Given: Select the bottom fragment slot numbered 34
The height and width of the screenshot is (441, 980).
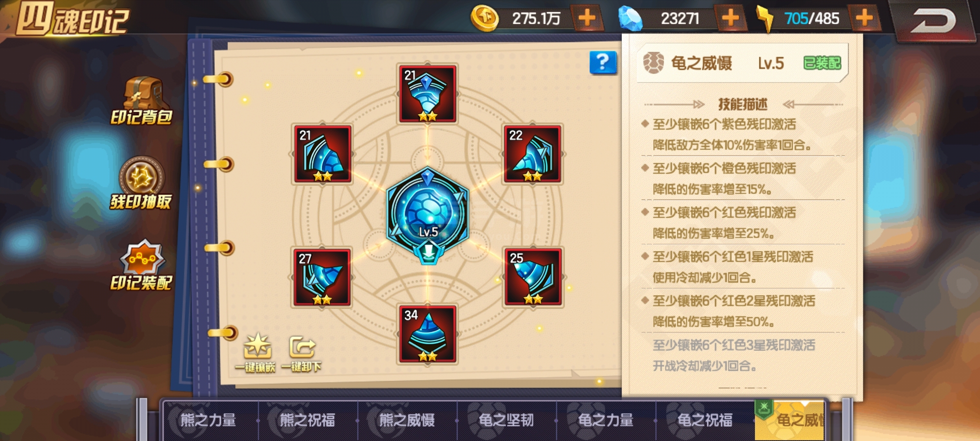Looking at the screenshot, I should coord(427,334).
